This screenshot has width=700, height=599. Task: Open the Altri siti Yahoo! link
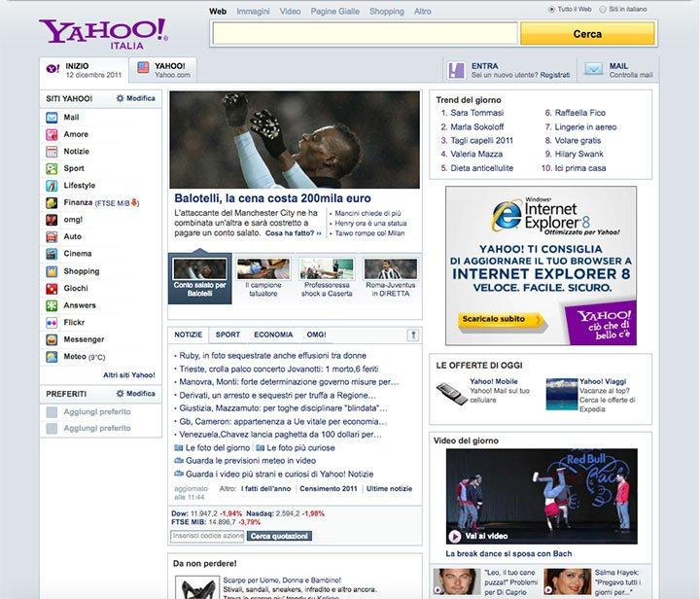129,375
